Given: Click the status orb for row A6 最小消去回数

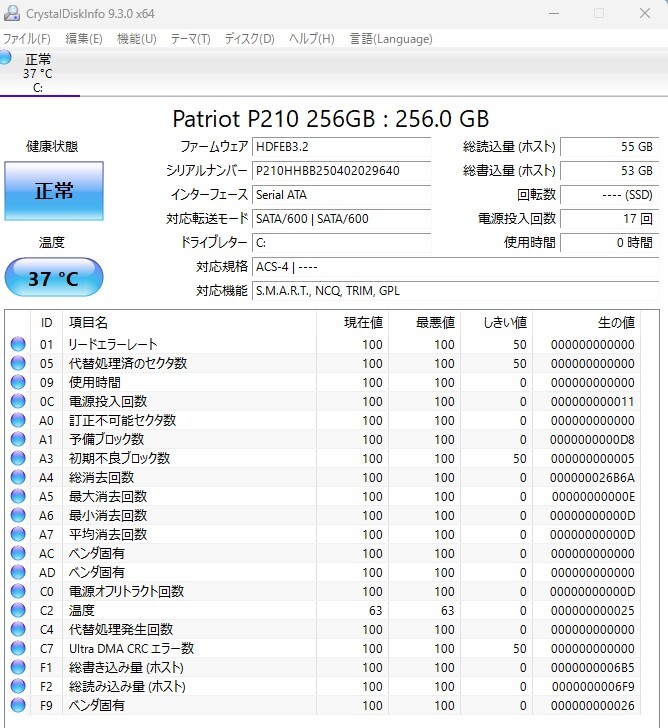Looking at the screenshot, I should click(x=18, y=515).
